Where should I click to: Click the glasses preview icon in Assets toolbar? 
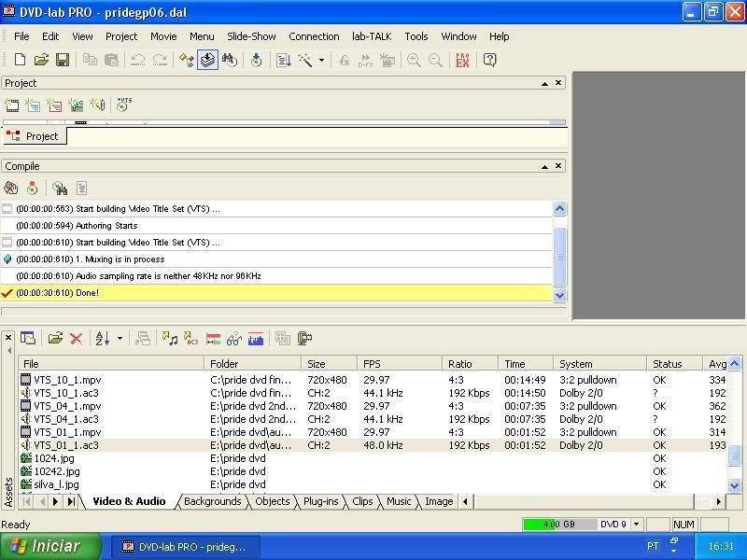233,339
